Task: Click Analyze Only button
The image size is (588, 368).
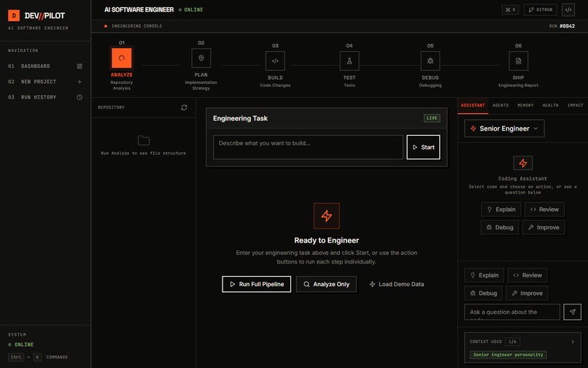Action: pyautogui.click(x=326, y=284)
